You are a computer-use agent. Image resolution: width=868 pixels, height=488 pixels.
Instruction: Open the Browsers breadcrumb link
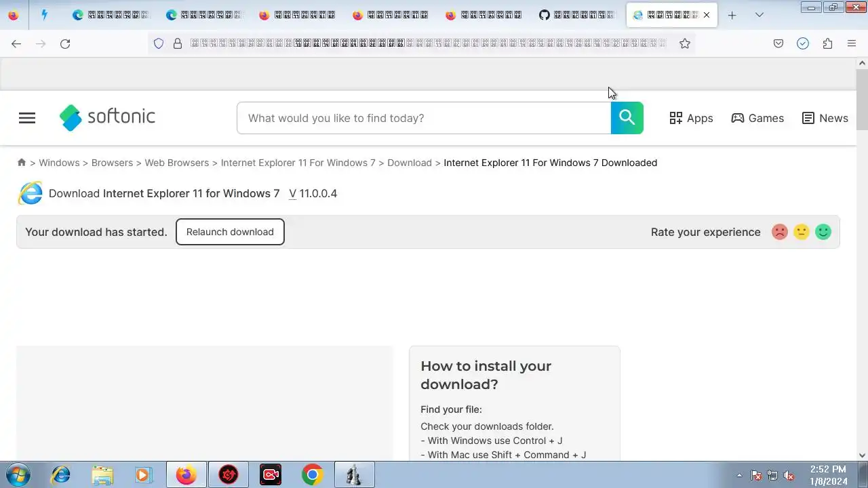[112, 163]
